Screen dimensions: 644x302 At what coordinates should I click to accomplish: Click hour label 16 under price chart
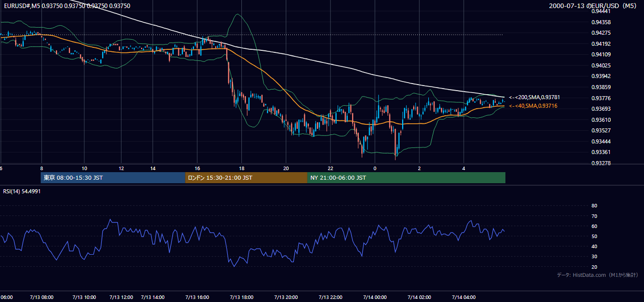pos(197,168)
